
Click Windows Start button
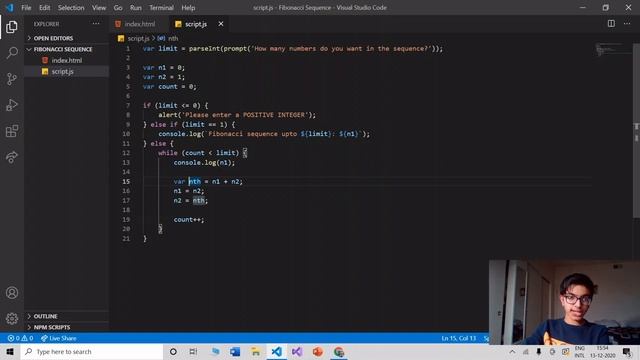[10, 352]
